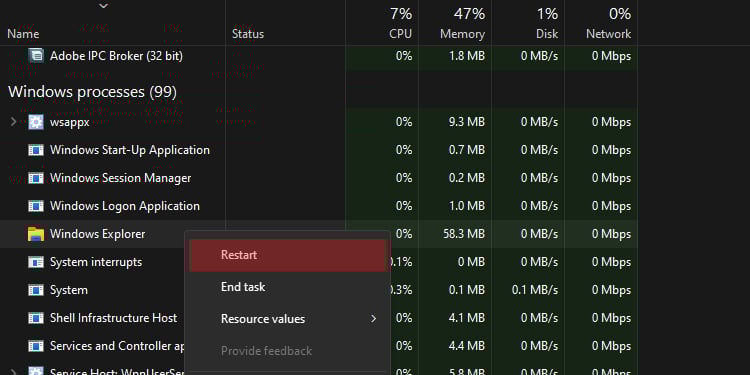Select the Windows processes (99) group header
Image resolution: width=750 pixels, height=375 pixels.
(92, 91)
